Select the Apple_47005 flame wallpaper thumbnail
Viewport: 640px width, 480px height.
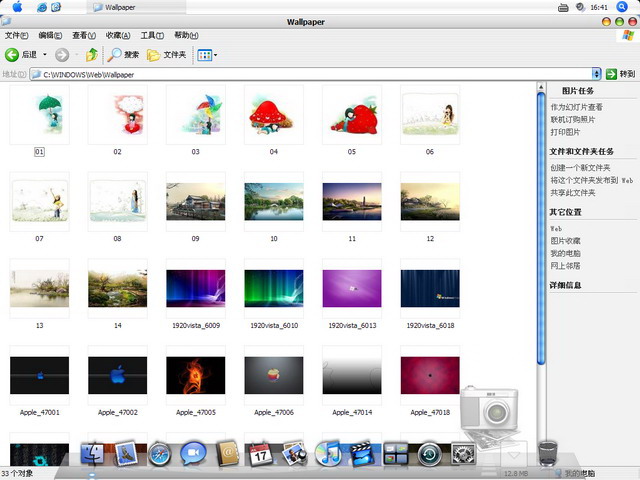196,376
